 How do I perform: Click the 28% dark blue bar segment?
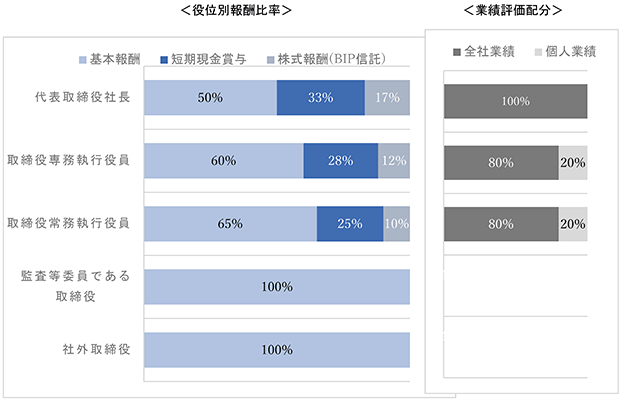(x=340, y=161)
